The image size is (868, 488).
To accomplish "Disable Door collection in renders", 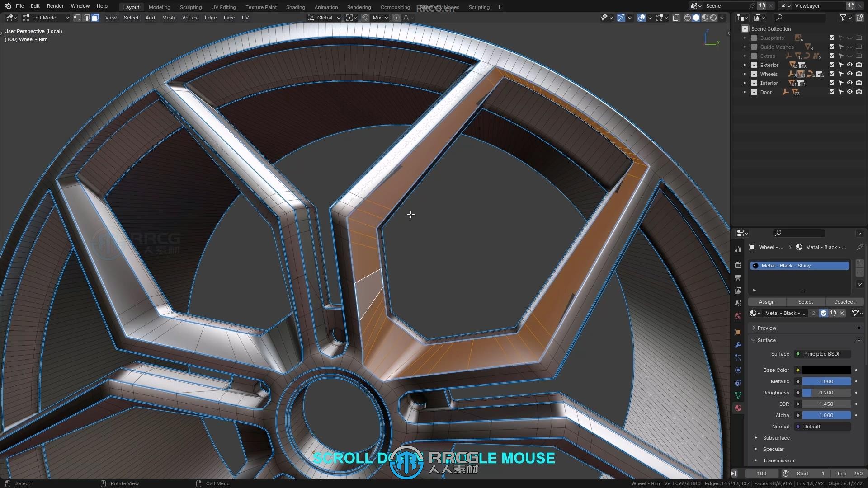I will point(859,92).
